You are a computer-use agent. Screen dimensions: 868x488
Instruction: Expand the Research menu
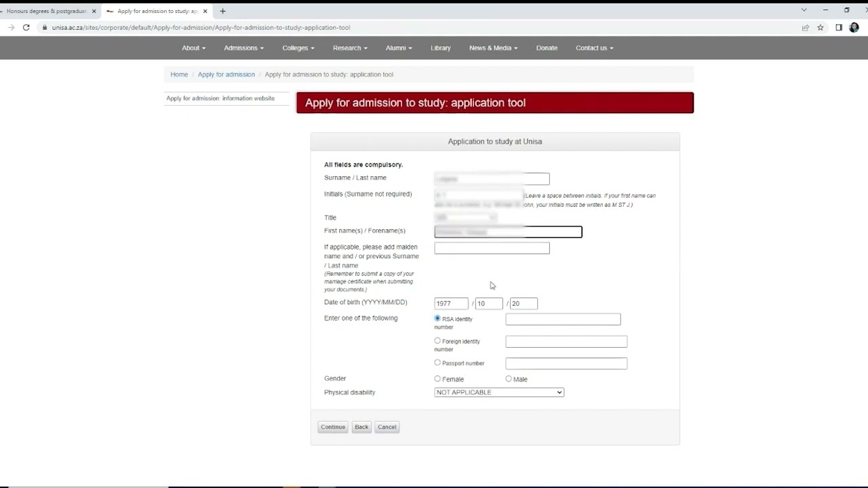[x=350, y=48]
